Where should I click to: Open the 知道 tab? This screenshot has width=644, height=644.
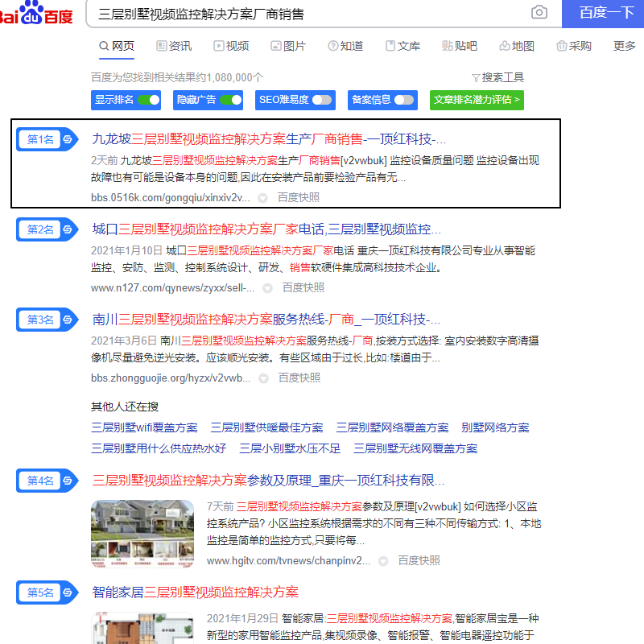(345, 46)
